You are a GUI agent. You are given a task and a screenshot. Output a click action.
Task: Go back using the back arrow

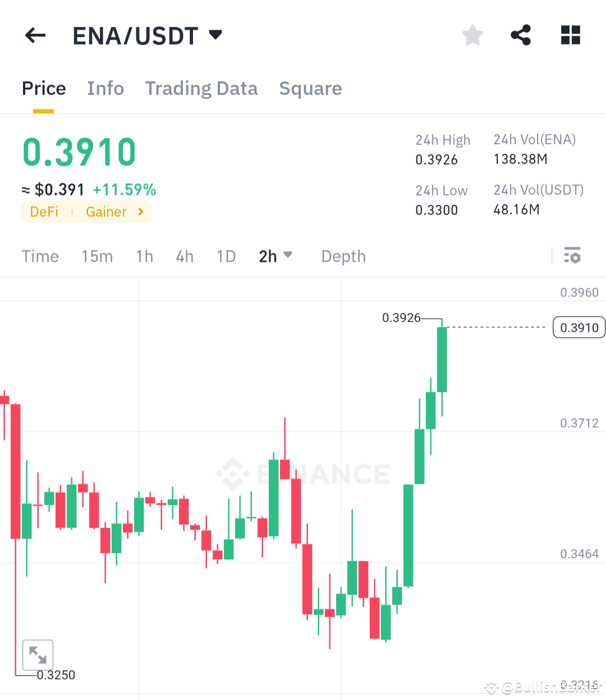(x=35, y=35)
